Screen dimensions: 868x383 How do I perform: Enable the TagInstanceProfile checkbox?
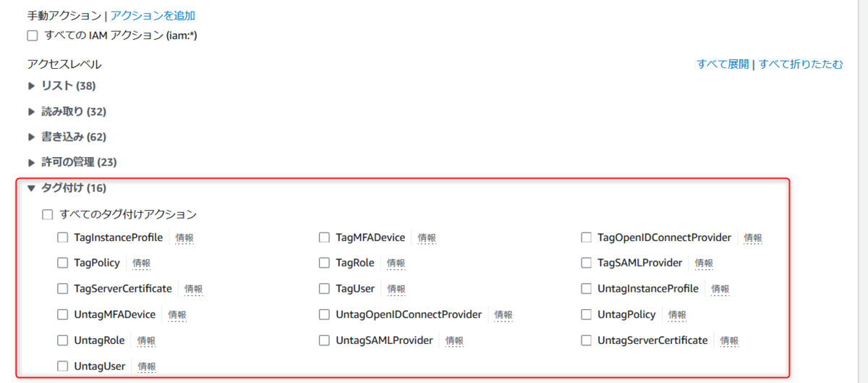(63, 237)
